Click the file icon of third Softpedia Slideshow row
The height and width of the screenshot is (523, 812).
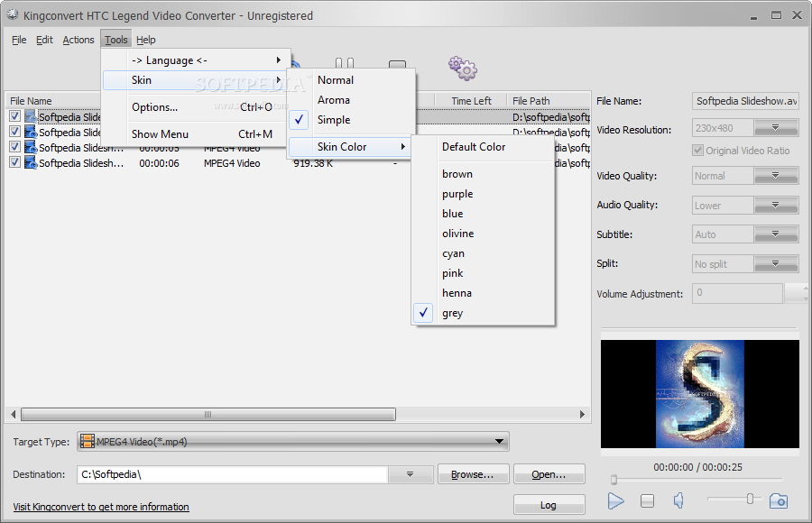click(x=31, y=148)
